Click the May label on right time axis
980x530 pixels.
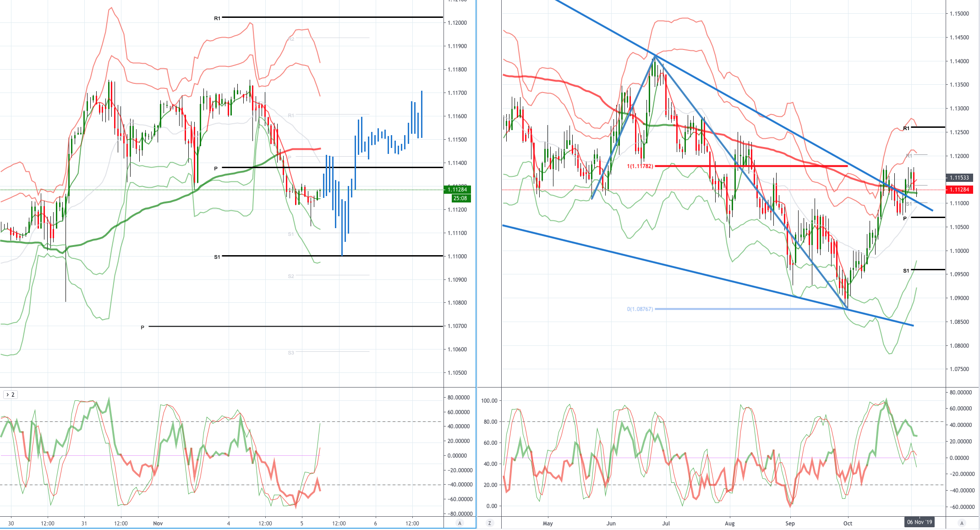pyautogui.click(x=548, y=523)
